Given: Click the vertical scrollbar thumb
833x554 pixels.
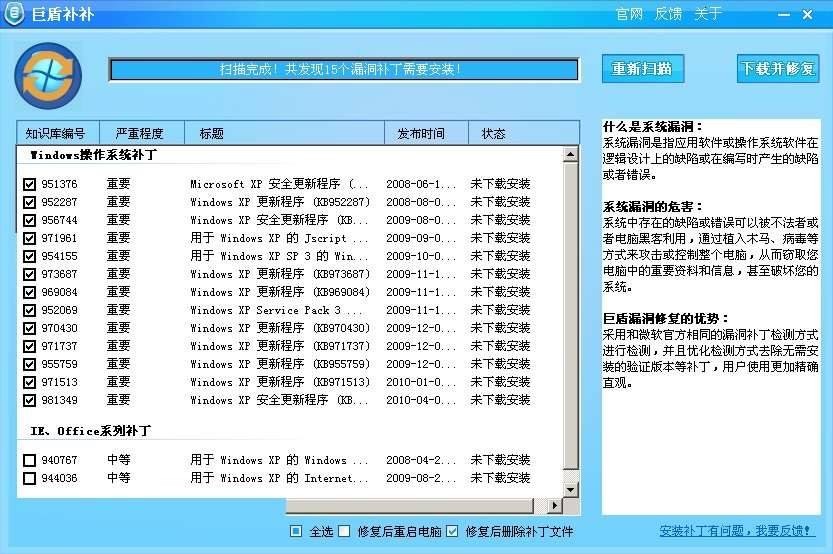Looking at the screenshot, I should [571, 316].
